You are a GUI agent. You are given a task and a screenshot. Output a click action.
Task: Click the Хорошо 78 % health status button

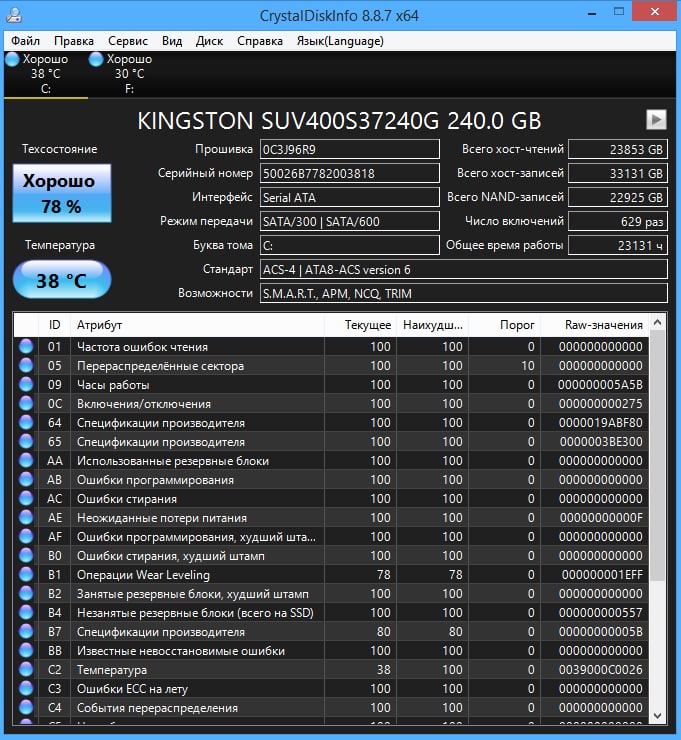click(62, 193)
